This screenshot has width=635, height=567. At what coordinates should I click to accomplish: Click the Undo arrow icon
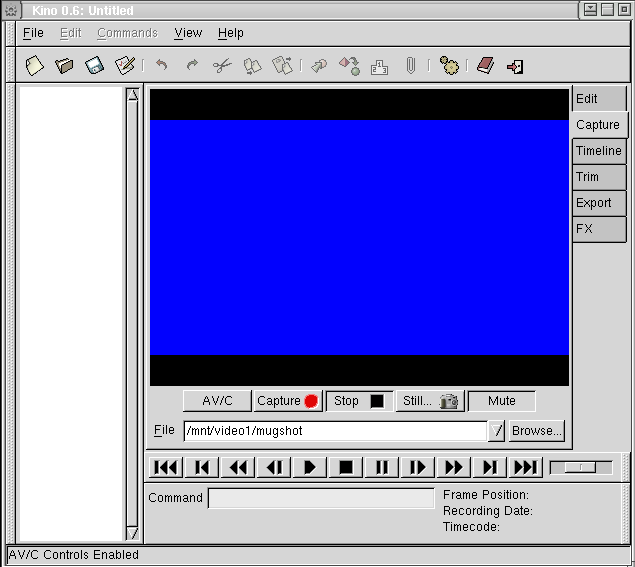pos(162,65)
